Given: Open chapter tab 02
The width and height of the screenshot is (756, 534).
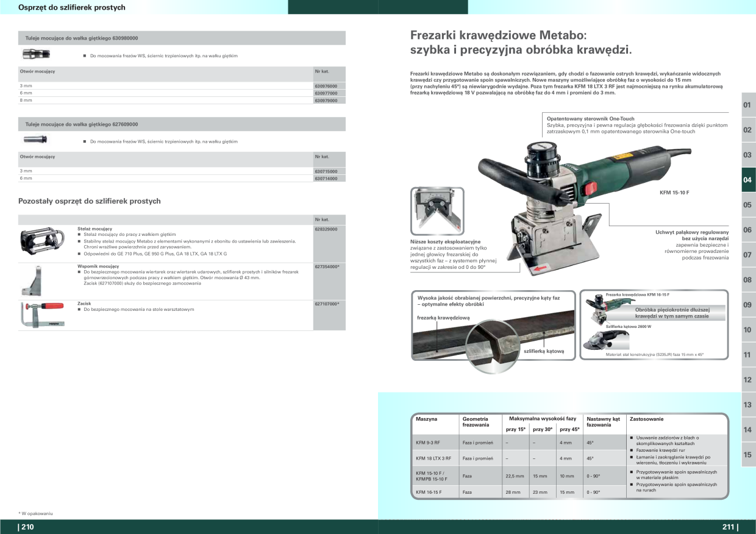Looking at the screenshot, I should (x=748, y=130).
